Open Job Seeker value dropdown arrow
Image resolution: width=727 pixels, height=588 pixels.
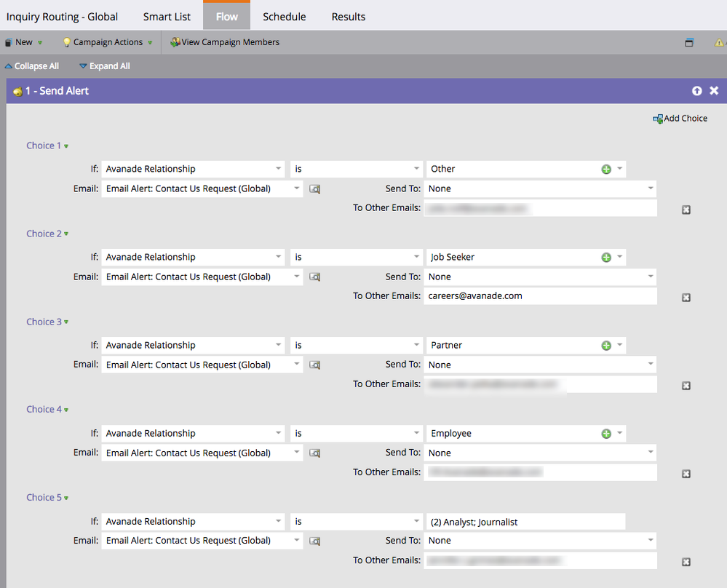click(x=619, y=257)
